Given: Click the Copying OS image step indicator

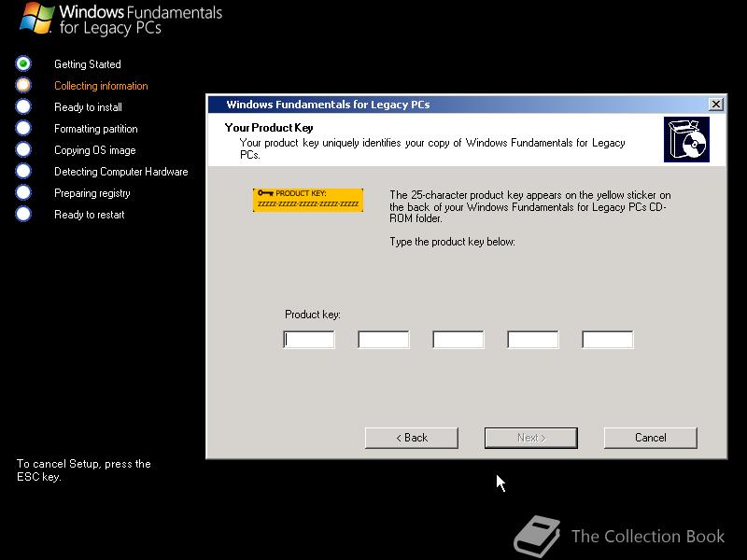Looking at the screenshot, I should [x=23, y=149].
